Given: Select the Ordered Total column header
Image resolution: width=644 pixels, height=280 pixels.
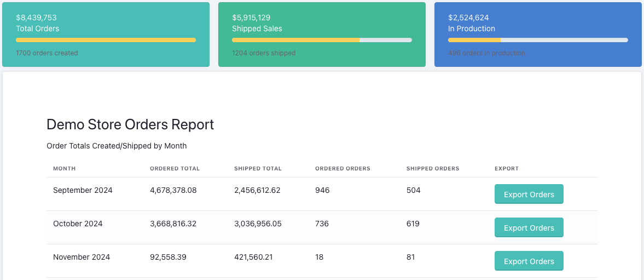Looking at the screenshot, I should pyautogui.click(x=175, y=168).
